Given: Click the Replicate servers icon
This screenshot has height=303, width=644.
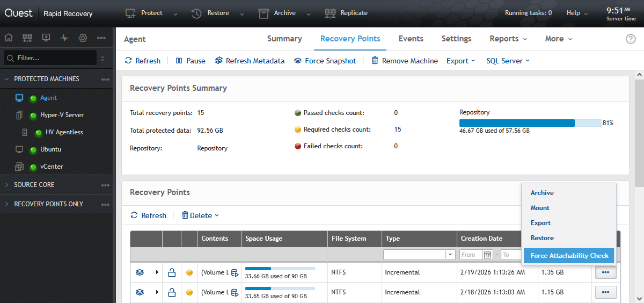Looking at the screenshot, I should 330,13.
